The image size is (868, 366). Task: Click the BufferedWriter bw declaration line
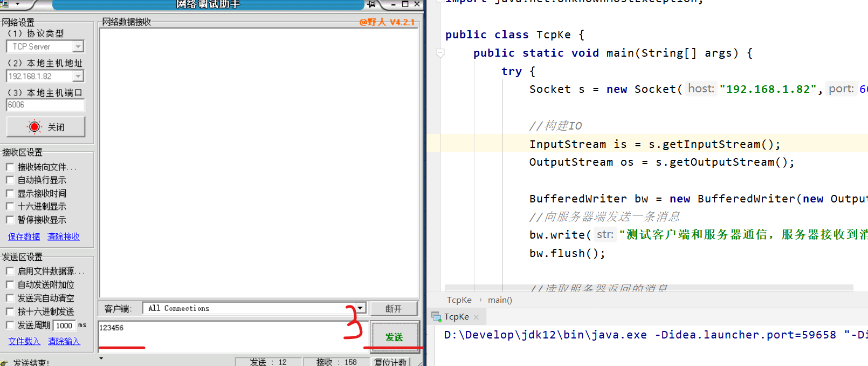(x=698, y=199)
